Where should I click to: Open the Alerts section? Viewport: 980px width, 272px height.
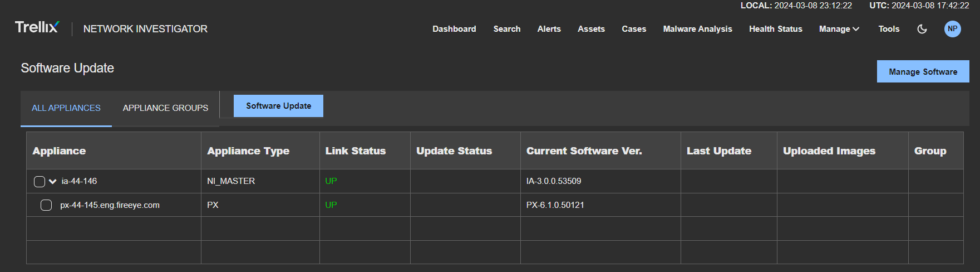(x=549, y=29)
